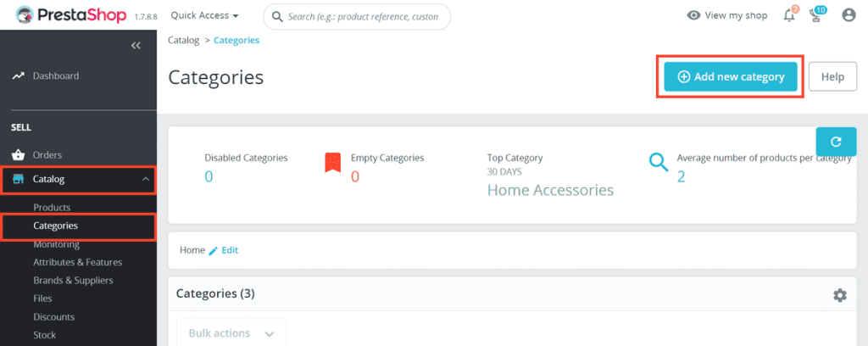Open Files submenu item
This screenshot has width=868, height=346.
point(42,299)
